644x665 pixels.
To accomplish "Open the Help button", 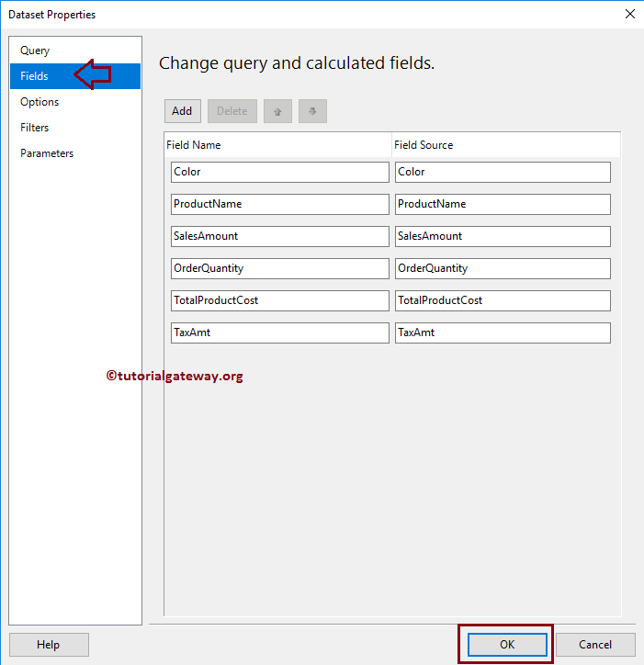I will pyautogui.click(x=49, y=645).
